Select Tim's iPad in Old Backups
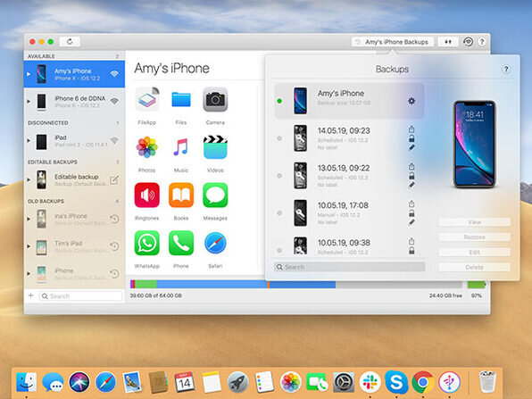This screenshot has height=399, width=532. (x=74, y=246)
